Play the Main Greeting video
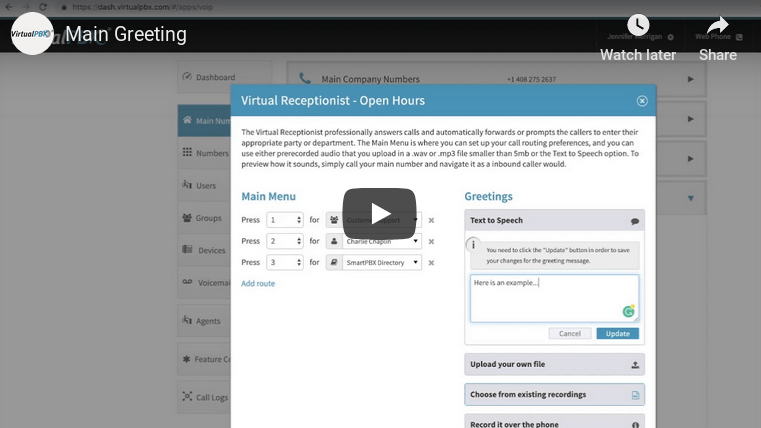Screen dimensions: 761x428 click(x=379, y=214)
